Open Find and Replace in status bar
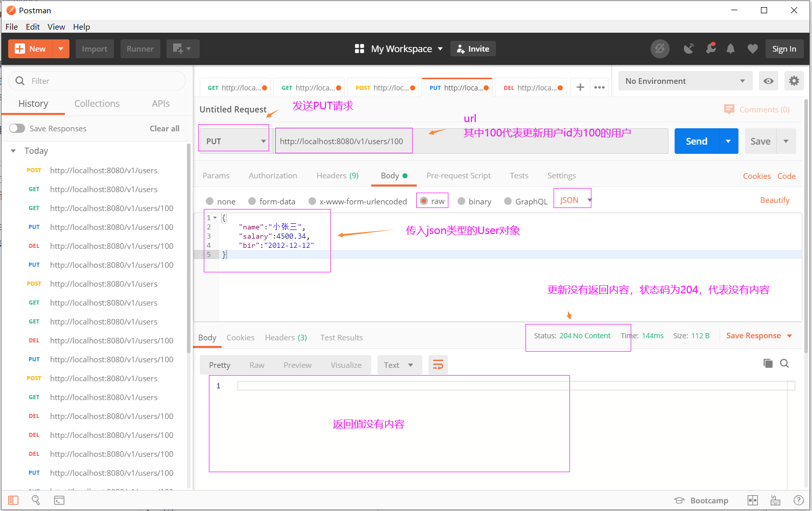This screenshot has height=511, width=812. [x=36, y=500]
